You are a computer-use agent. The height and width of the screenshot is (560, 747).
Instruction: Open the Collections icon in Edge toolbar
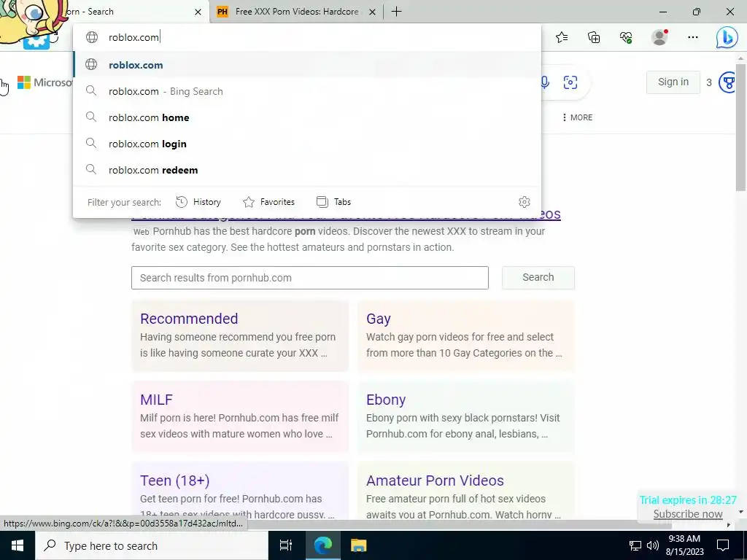coord(594,37)
